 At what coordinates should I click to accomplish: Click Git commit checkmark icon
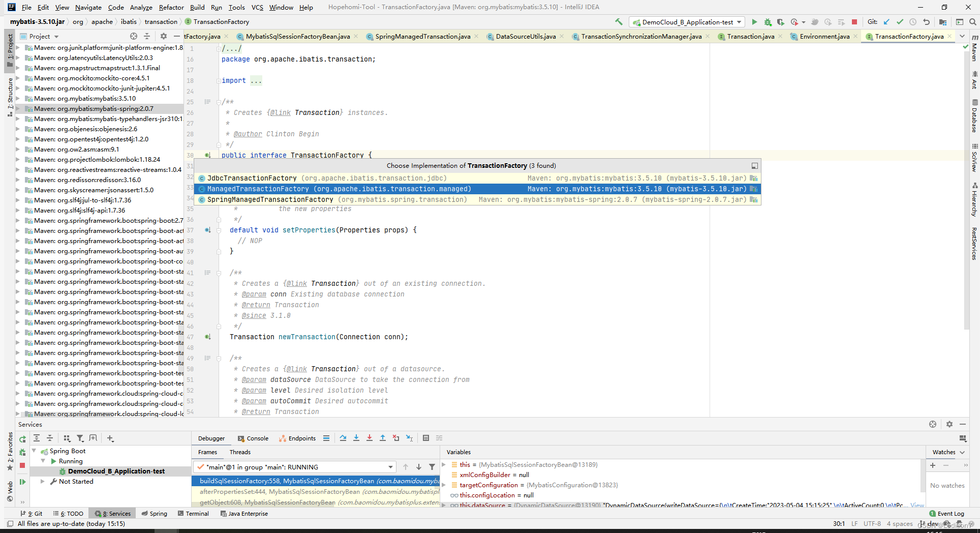click(900, 22)
